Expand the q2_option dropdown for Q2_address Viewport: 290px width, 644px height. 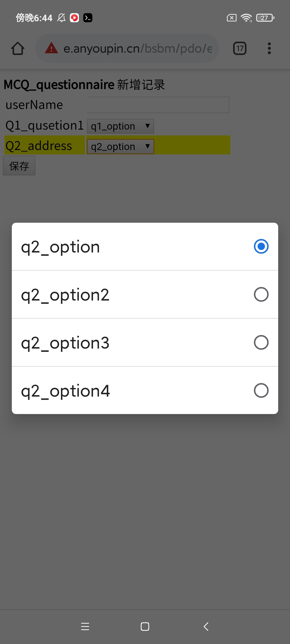(121, 147)
